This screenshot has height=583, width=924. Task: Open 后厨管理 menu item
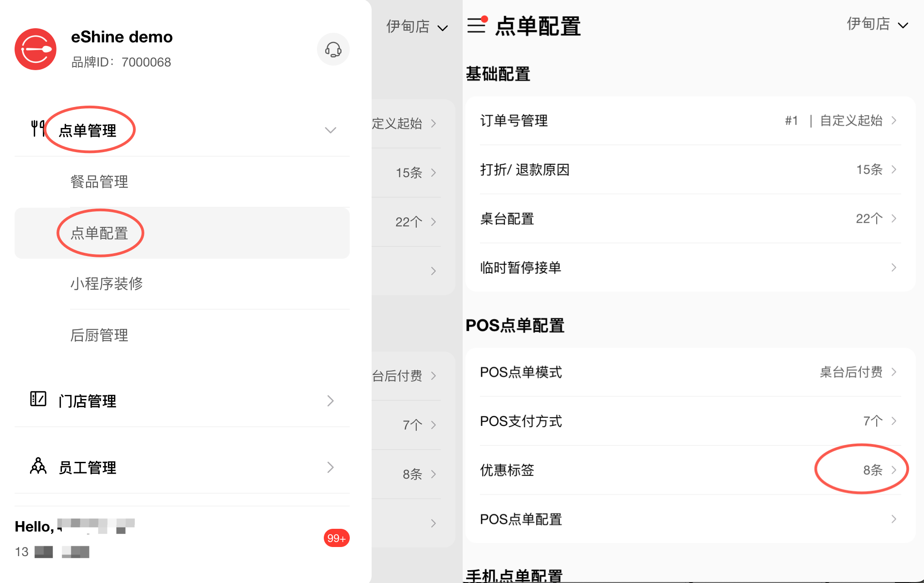pyautogui.click(x=99, y=335)
